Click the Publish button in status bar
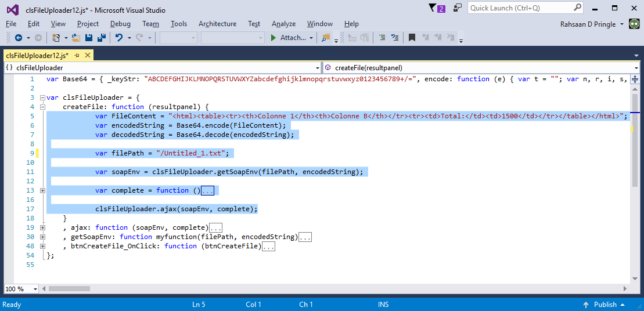This screenshot has height=311, width=644. 605,305
